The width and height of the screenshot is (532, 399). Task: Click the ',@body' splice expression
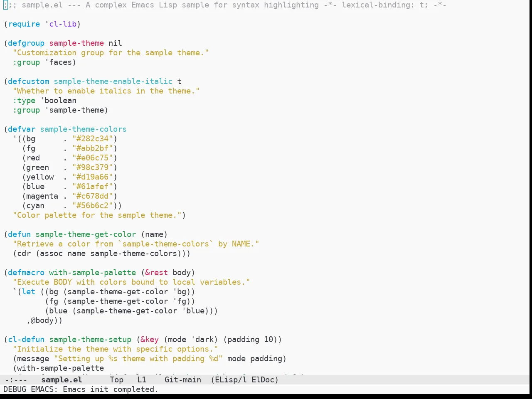click(40, 320)
